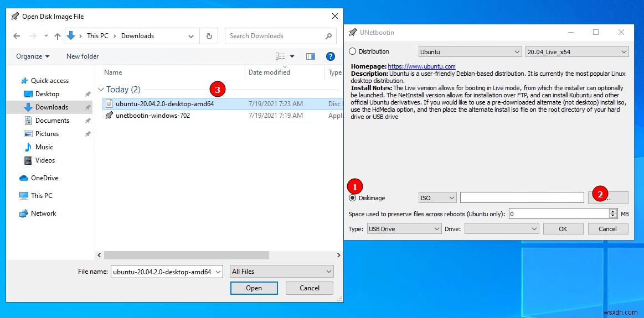Image resolution: width=644 pixels, height=318 pixels.
Task: Click the 7/19/2021 7:23 AM date cell
Action: click(x=276, y=104)
